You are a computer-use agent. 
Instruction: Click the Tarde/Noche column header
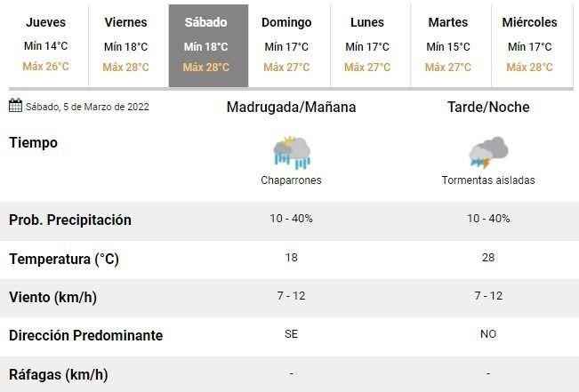pos(488,108)
